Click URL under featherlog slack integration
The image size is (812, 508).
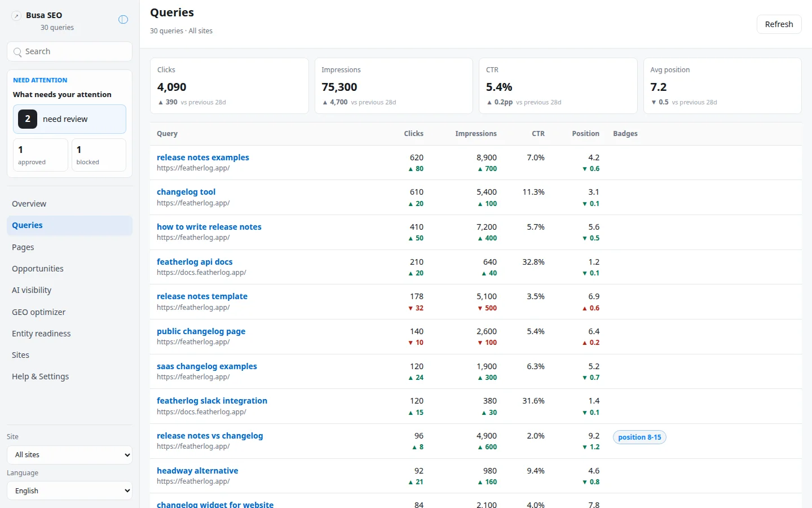click(x=201, y=412)
